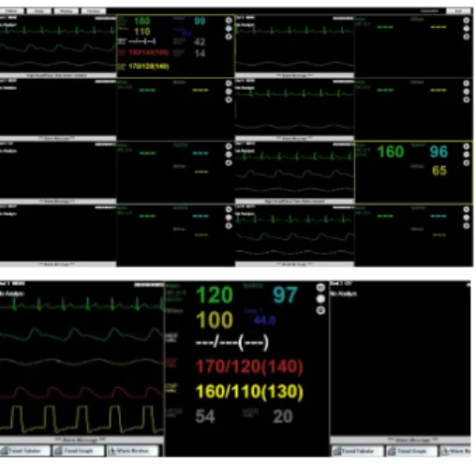Select large green heart rate value 120
The image size is (476, 464).
tap(215, 294)
